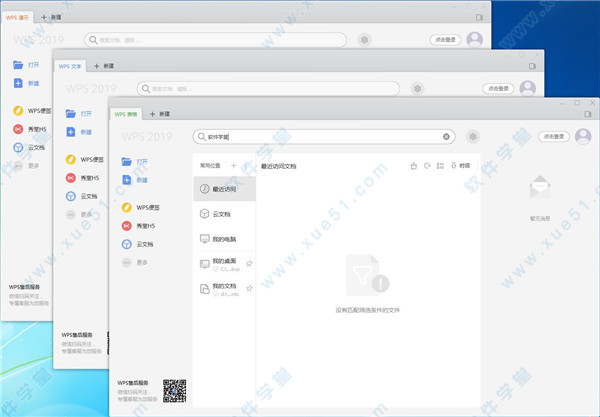
Task: Show 更多 apps in the WPS 文字 sidebar
Action: coord(78,214)
